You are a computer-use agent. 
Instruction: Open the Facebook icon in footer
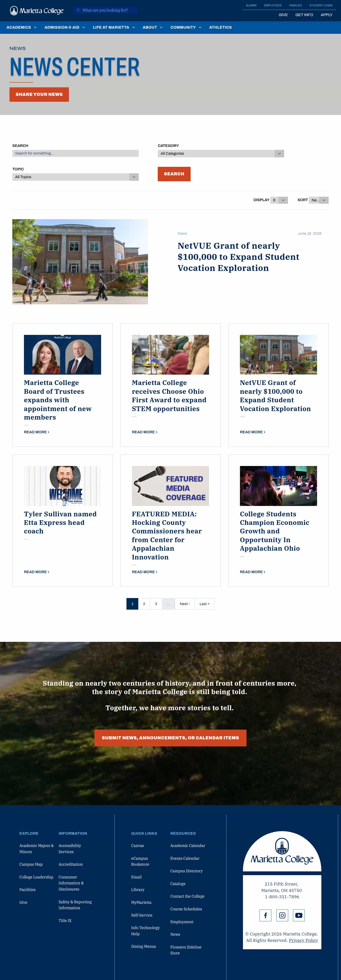[x=265, y=915]
